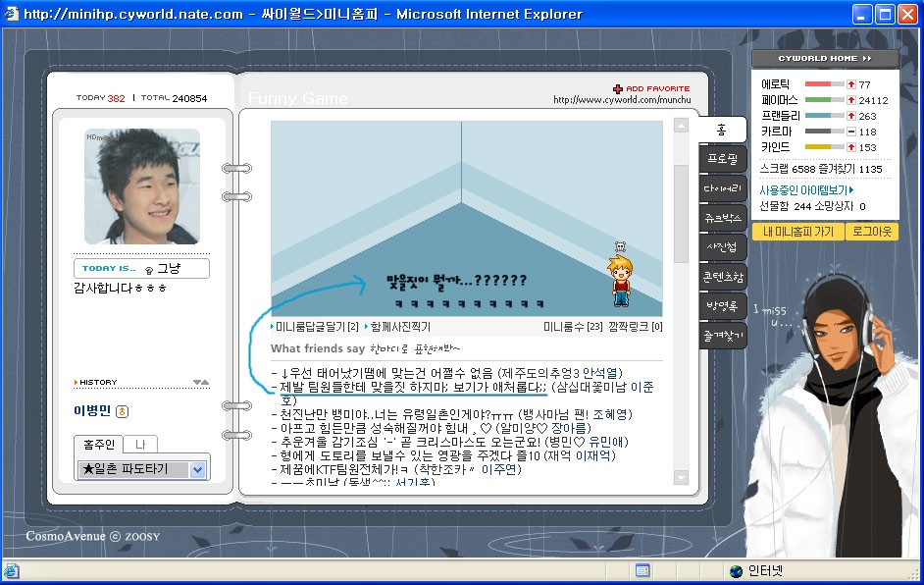This screenshot has height=585, width=924.
Task: Open the 프로필 tab
Action: 723,159
